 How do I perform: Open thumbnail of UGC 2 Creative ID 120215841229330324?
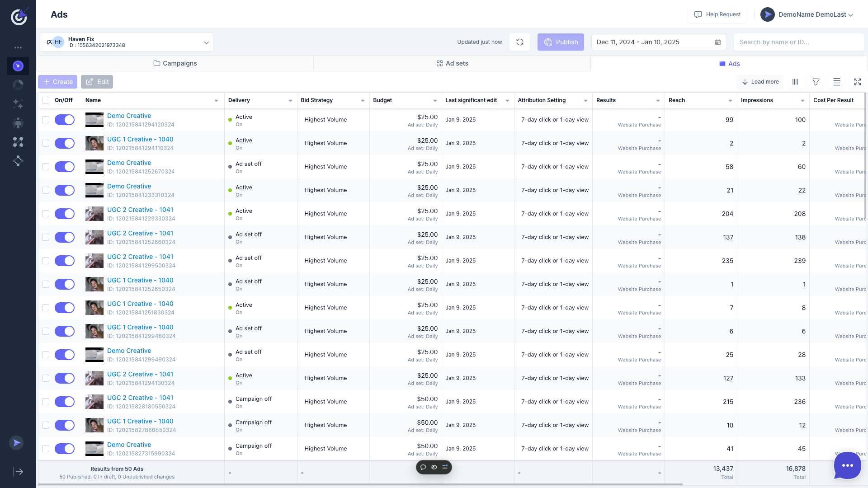coord(94,214)
